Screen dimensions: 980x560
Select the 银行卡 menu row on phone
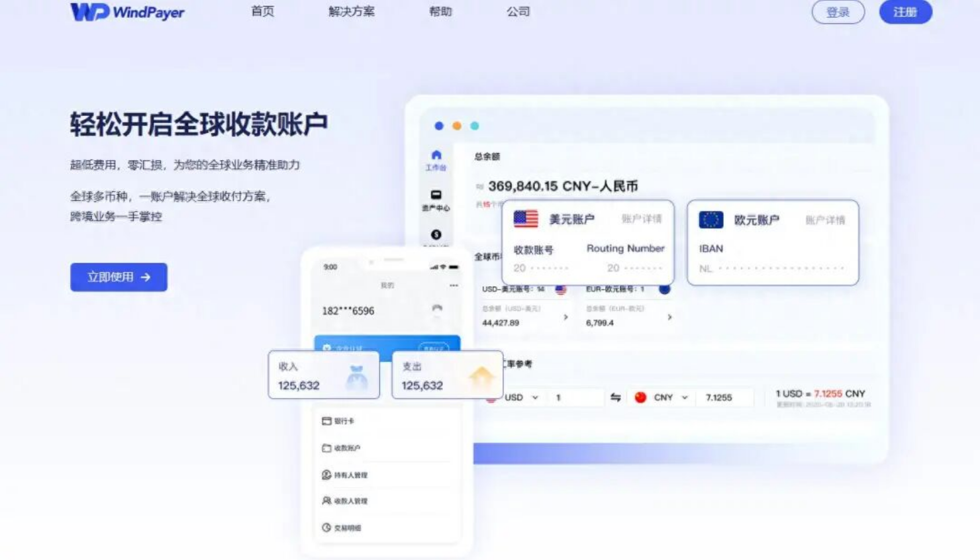(x=387, y=421)
